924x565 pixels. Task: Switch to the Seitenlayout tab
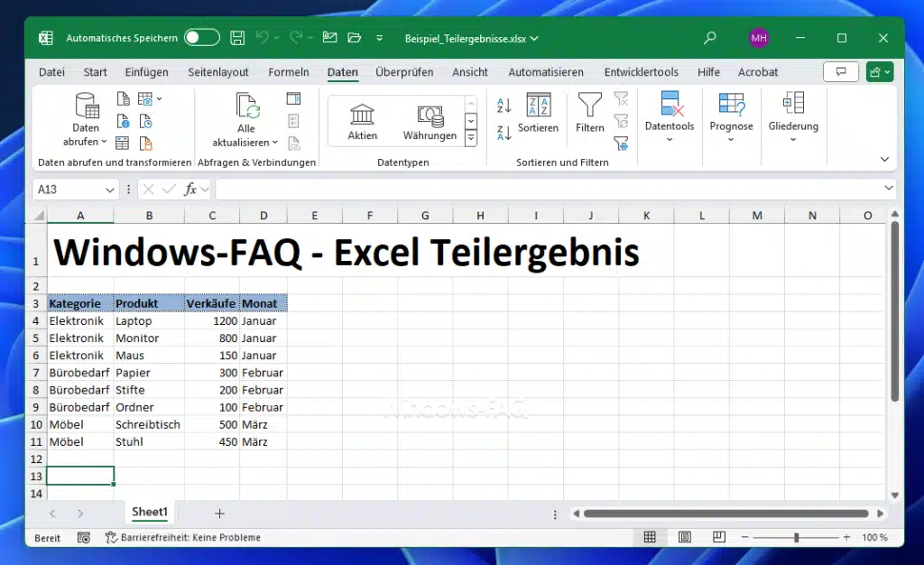coord(218,72)
